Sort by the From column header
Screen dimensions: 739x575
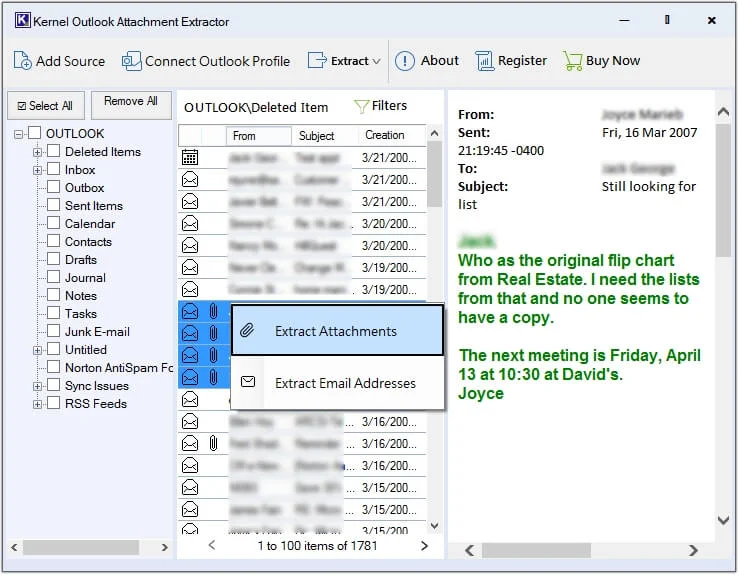259,136
